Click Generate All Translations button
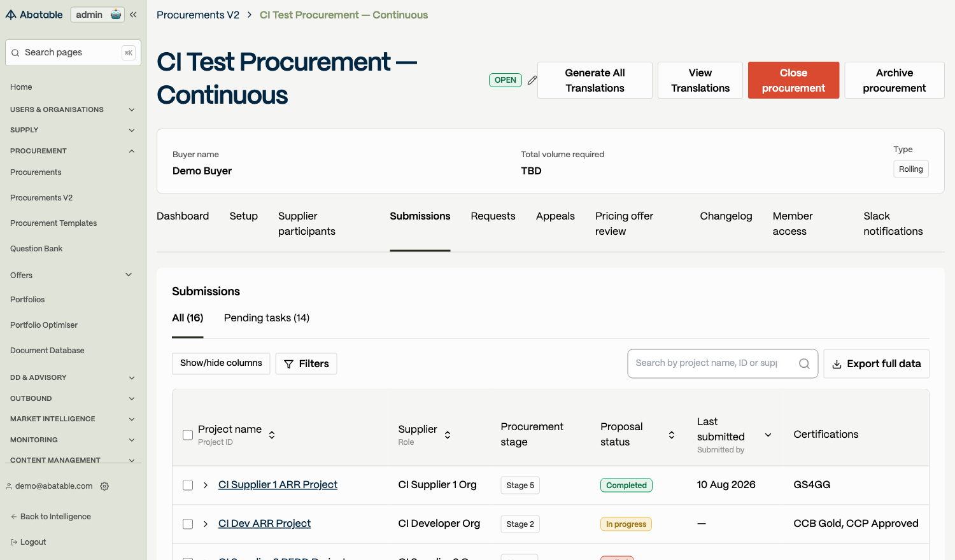 595,80
